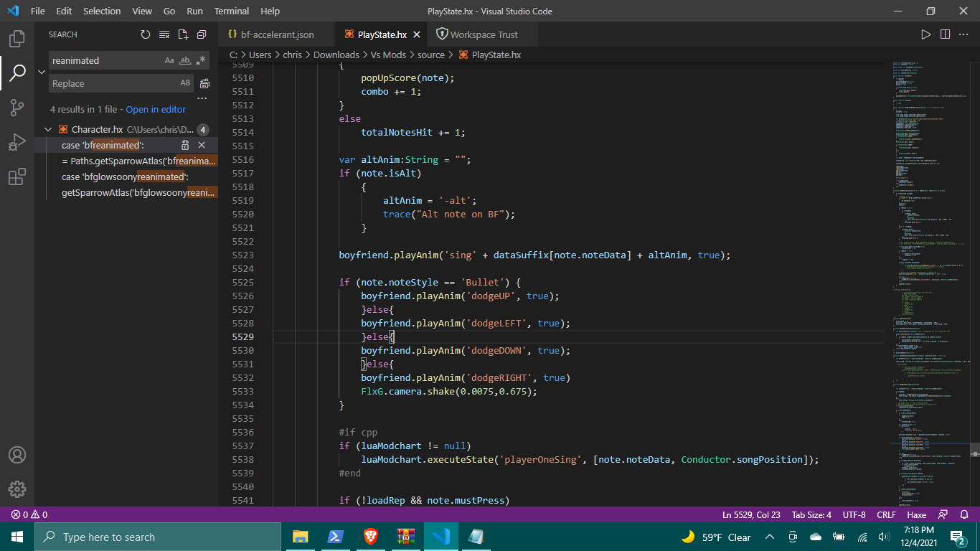Viewport: 980px width, 551px height.
Task: Split the editor into two panes
Action: tap(943, 34)
